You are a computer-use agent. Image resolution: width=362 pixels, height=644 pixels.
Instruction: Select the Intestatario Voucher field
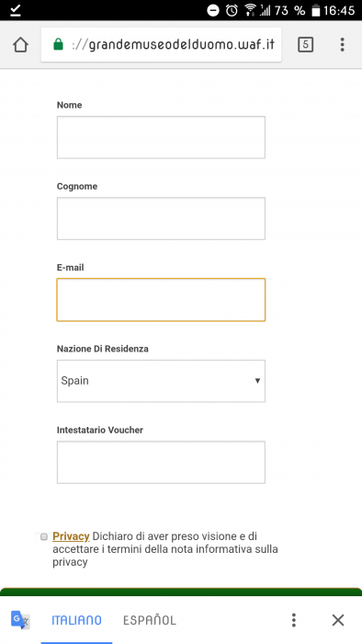(161, 463)
